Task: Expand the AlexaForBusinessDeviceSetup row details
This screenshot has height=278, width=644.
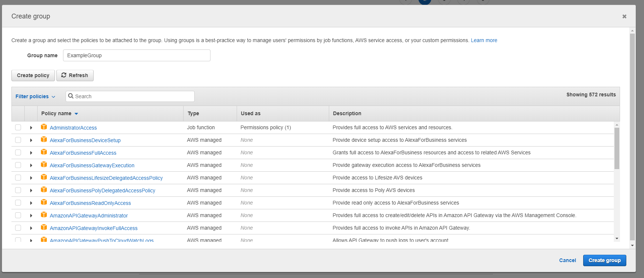Action: [x=31, y=140]
